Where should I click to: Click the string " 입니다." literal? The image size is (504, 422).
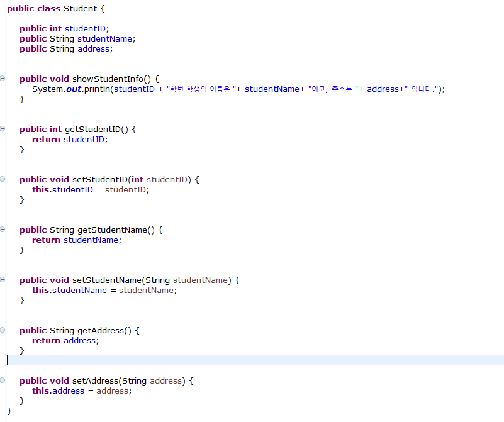click(421, 89)
